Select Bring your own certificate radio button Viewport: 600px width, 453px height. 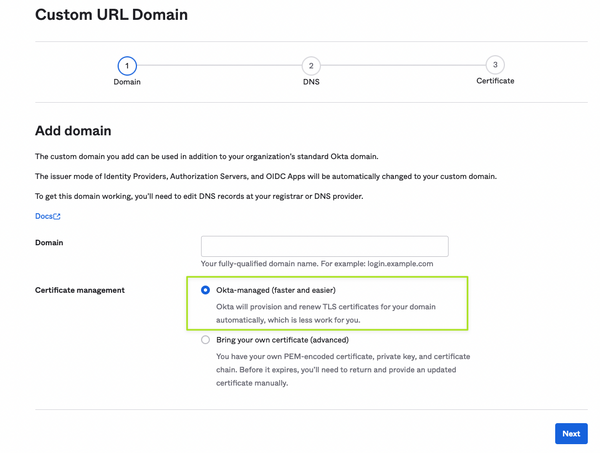(x=205, y=340)
